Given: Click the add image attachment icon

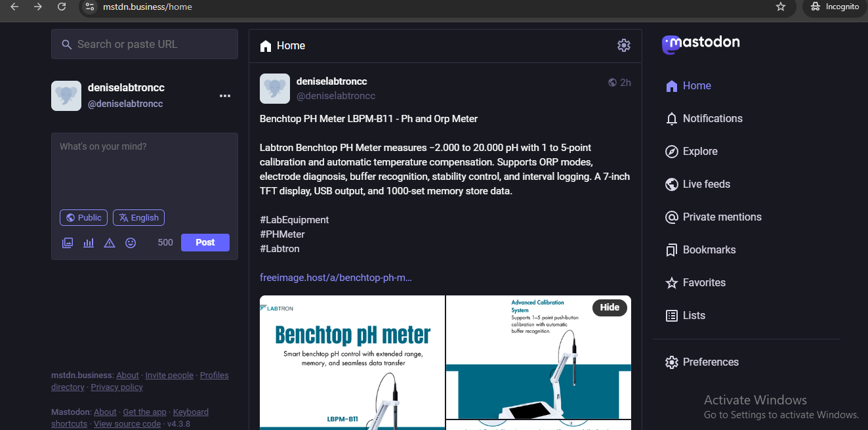Looking at the screenshot, I should point(68,243).
